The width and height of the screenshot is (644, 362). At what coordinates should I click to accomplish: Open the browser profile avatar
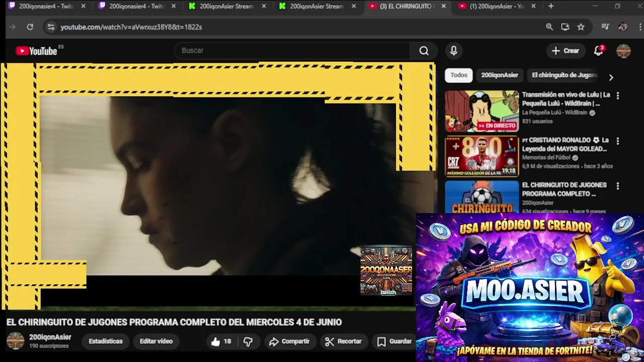tap(623, 27)
